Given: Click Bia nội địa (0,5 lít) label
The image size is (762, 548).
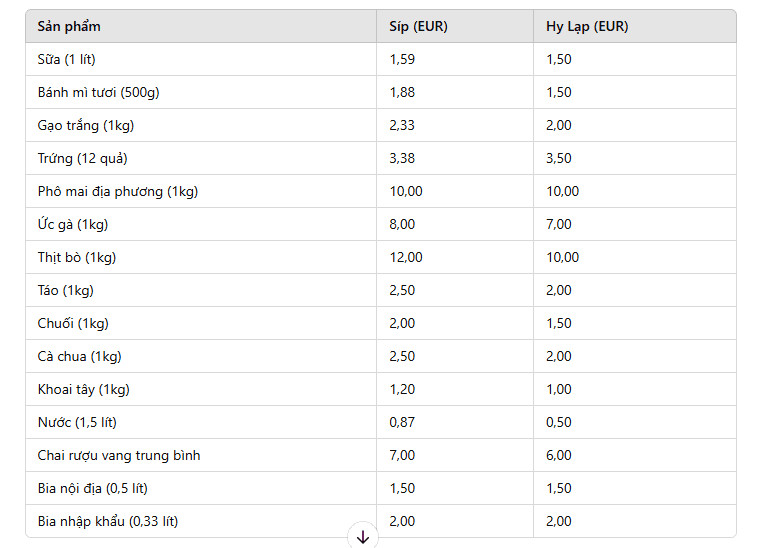Looking at the screenshot, I should (x=93, y=489).
